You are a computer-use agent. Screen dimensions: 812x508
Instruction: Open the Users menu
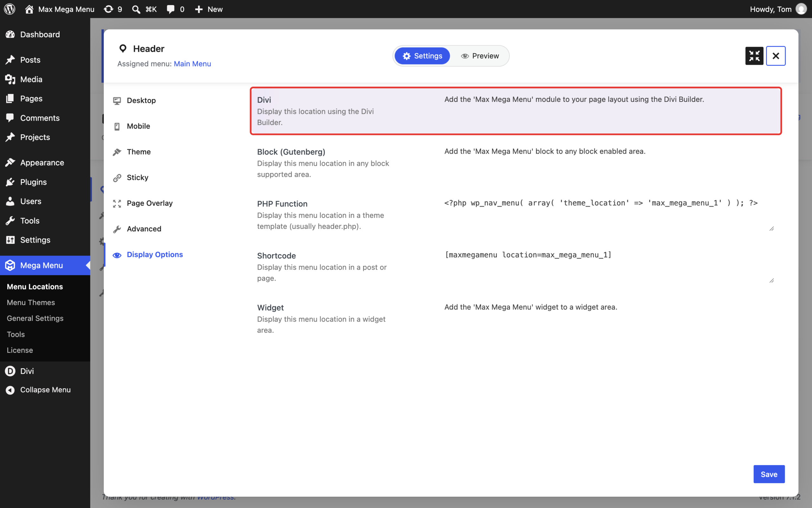pos(45,201)
